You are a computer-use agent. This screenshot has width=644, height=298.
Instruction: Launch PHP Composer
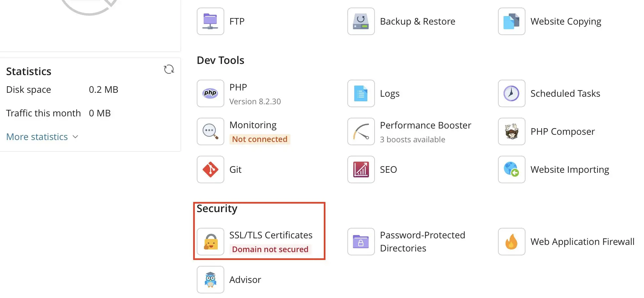pyautogui.click(x=511, y=131)
